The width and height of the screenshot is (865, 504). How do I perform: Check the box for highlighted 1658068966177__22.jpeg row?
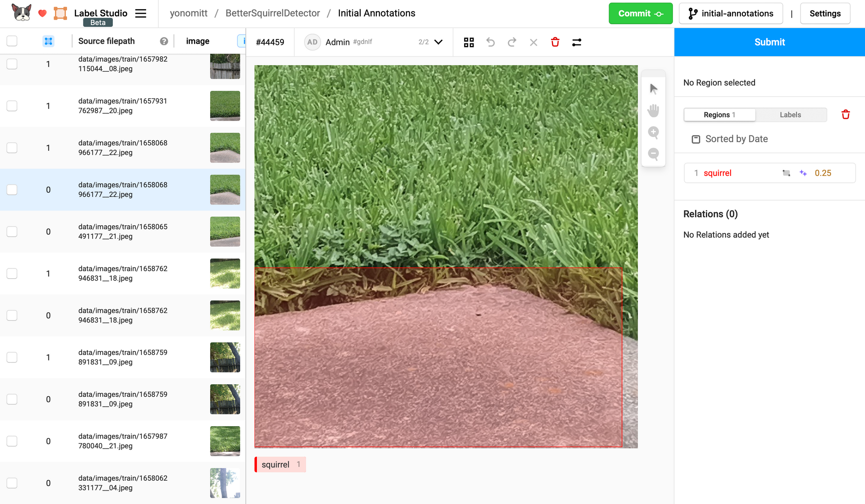[12, 190]
